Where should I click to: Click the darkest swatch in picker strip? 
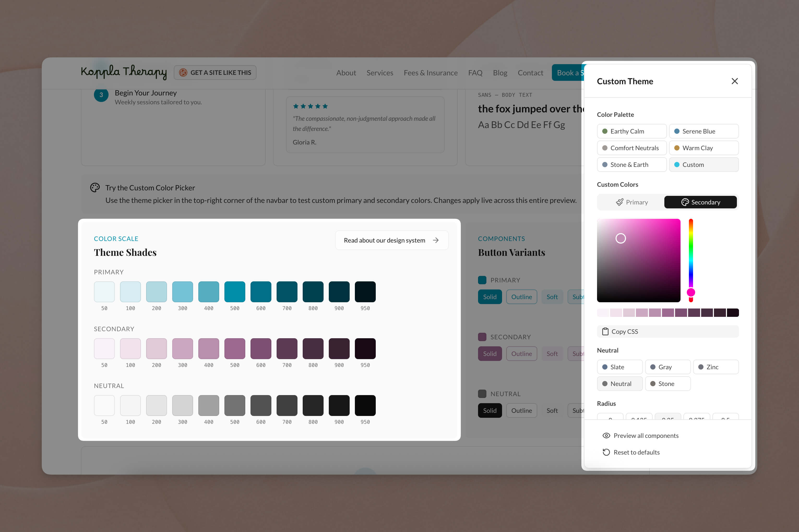point(732,312)
